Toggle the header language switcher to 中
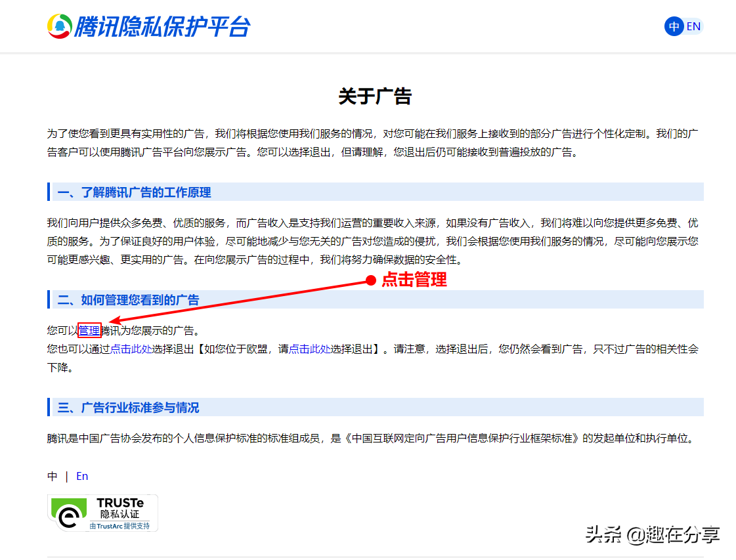 [674, 26]
